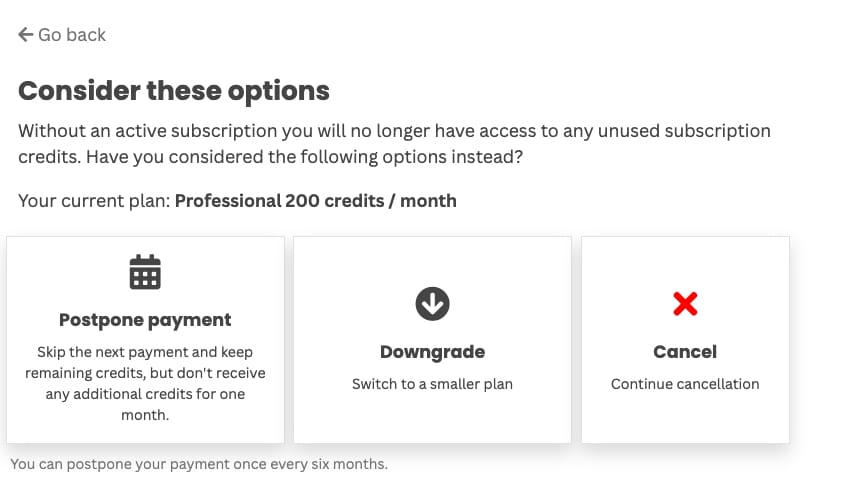Click the circled down-arrow Downgrade icon

pyautogui.click(x=432, y=304)
